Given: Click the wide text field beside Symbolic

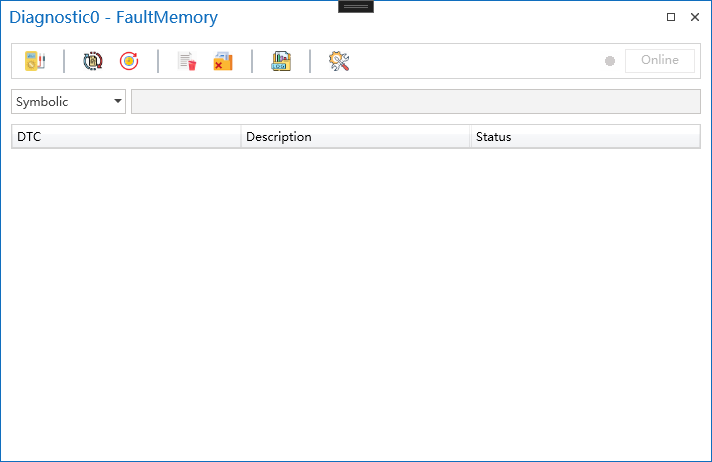Looking at the screenshot, I should click(415, 102).
